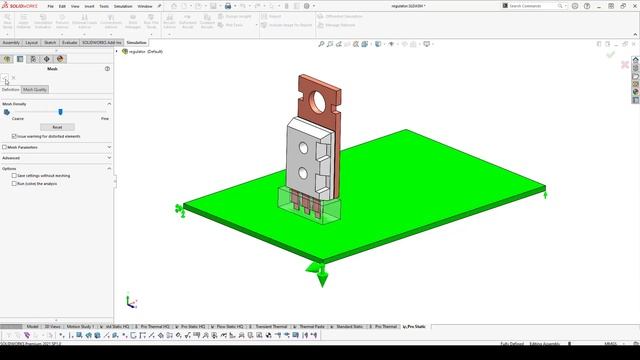Open the Simulation menu

pyautogui.click(x=123, y=6)
